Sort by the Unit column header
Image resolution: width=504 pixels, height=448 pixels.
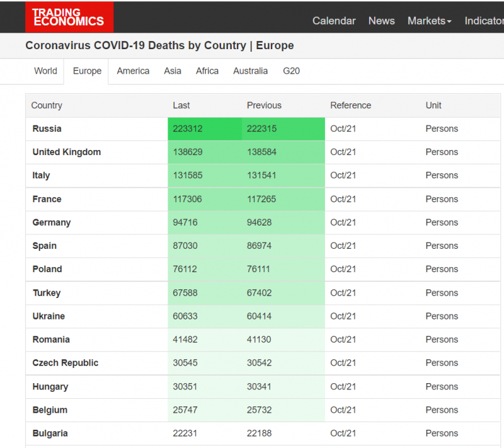tap(433, 105)
